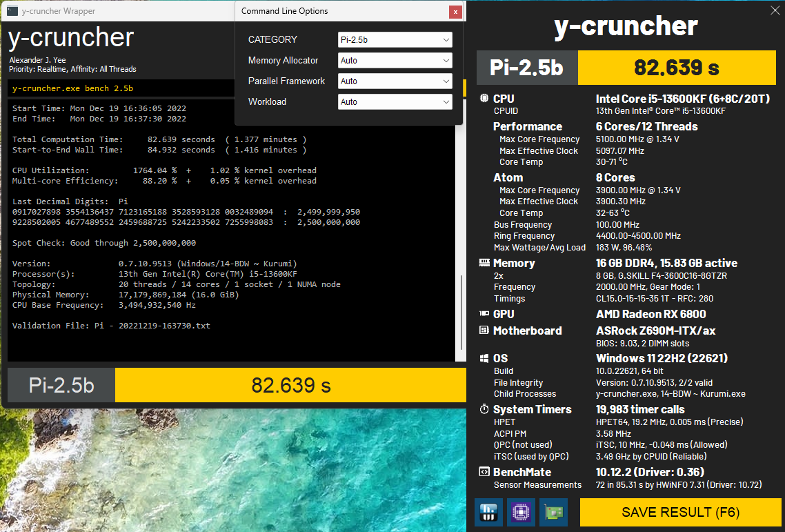Click the 19,983 timer calls value
The height and width of the screenshot is (532, 785).
pyautogui.click(x=640, y=409)
